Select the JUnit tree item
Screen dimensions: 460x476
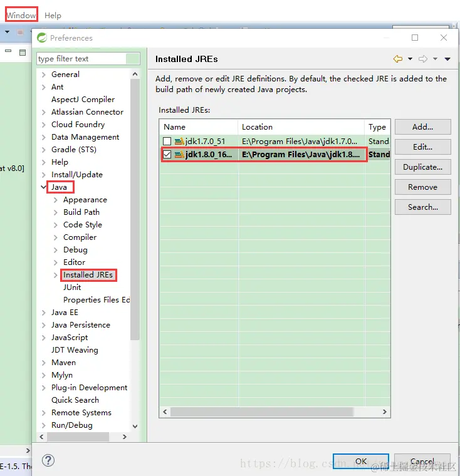[72, 287]
